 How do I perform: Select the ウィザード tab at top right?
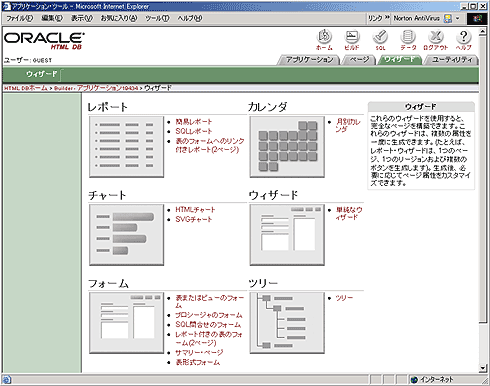399,60
